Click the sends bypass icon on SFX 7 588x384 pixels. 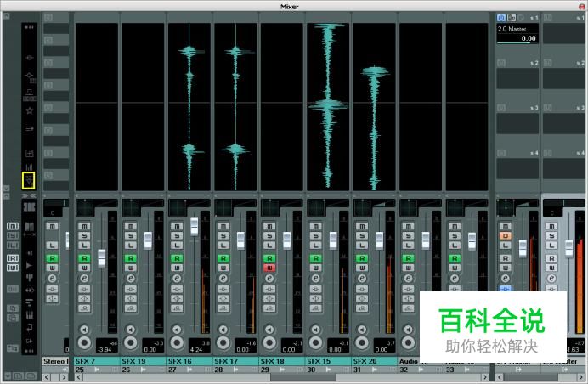[84, 308]
